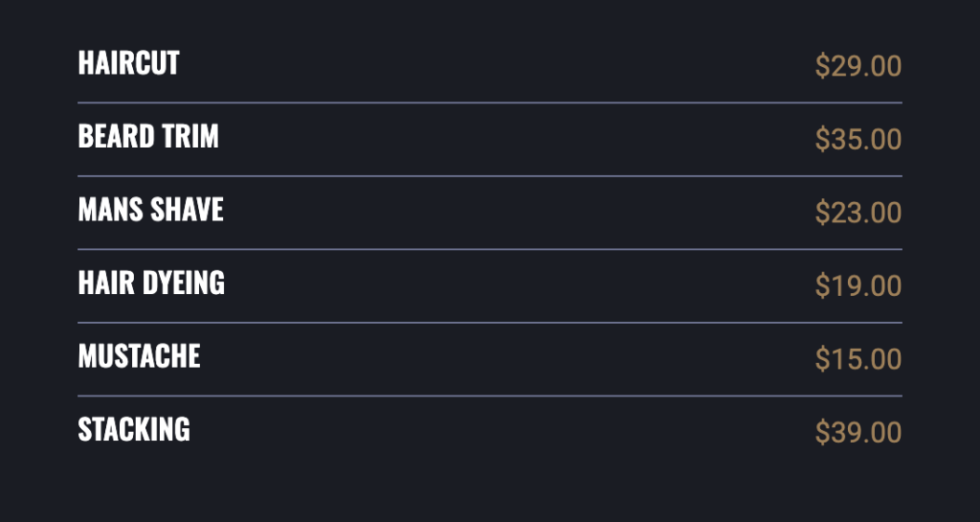980x522 pixels.
Task: Open the MANS SHAVE service entry
Action: 150,210
